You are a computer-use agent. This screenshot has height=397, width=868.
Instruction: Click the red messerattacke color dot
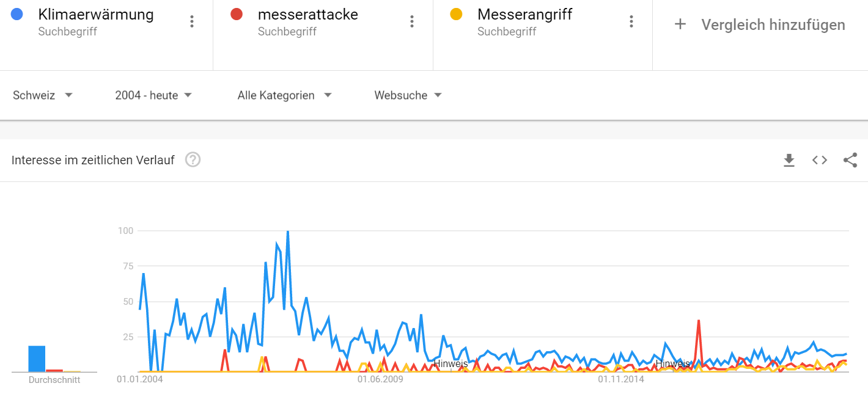coord(237,14)
